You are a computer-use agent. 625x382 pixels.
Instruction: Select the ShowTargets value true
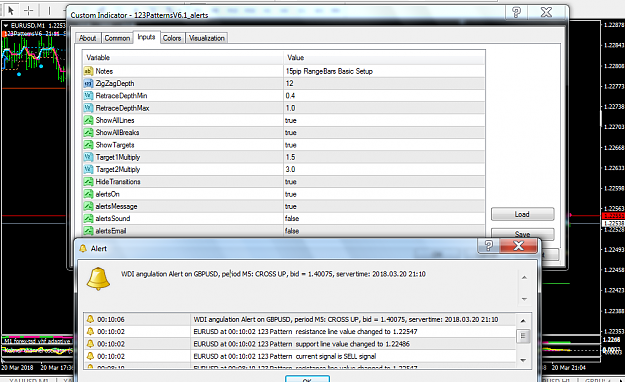tap(291, 145)
